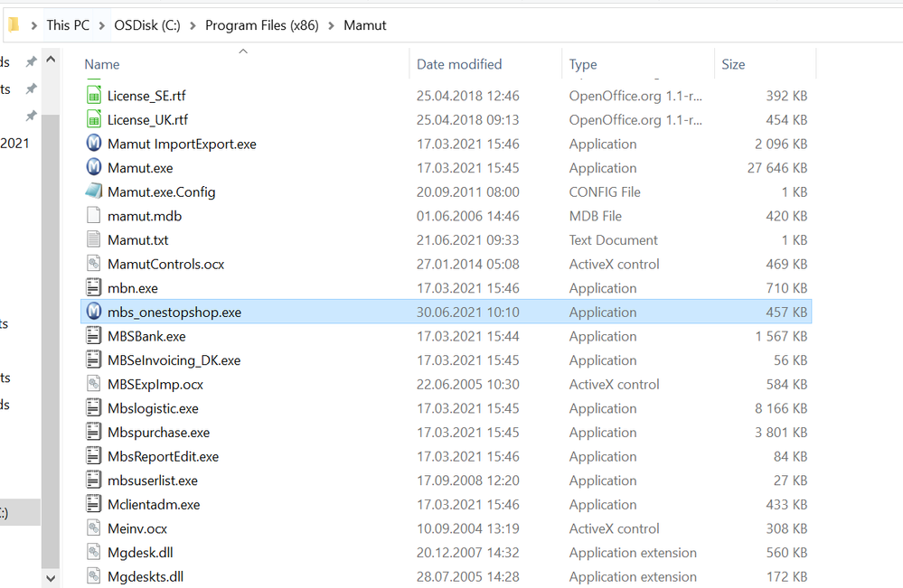Screen dimensions: 903x588
Task: Click the navigation pane scrollbar thumb
Action: tap(51, 341)
